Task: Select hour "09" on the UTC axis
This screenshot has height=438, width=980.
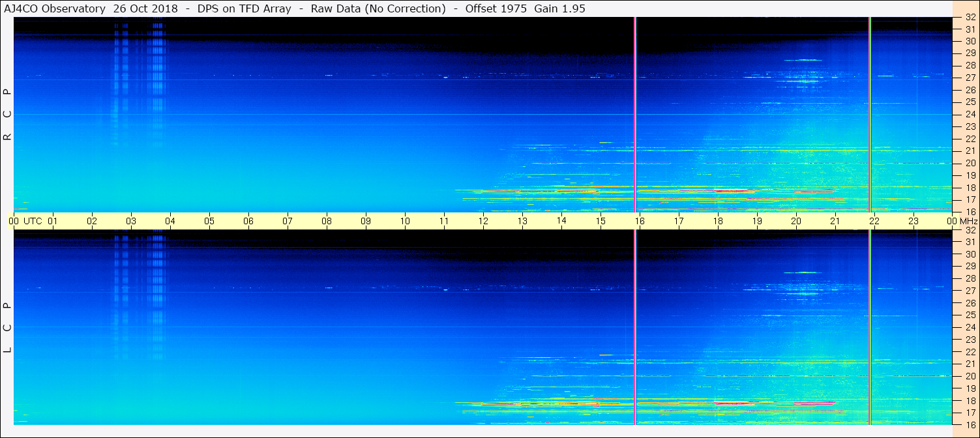Action: [x=366, y=221]
